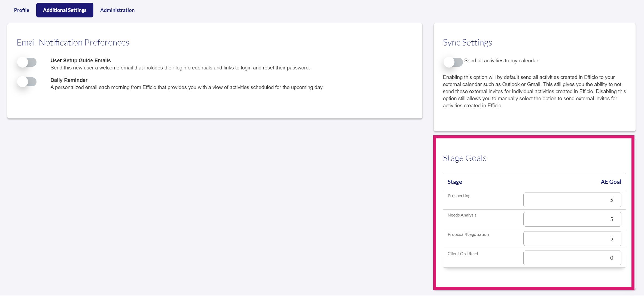Switch to the Administration tab

[x=117, y=10]
